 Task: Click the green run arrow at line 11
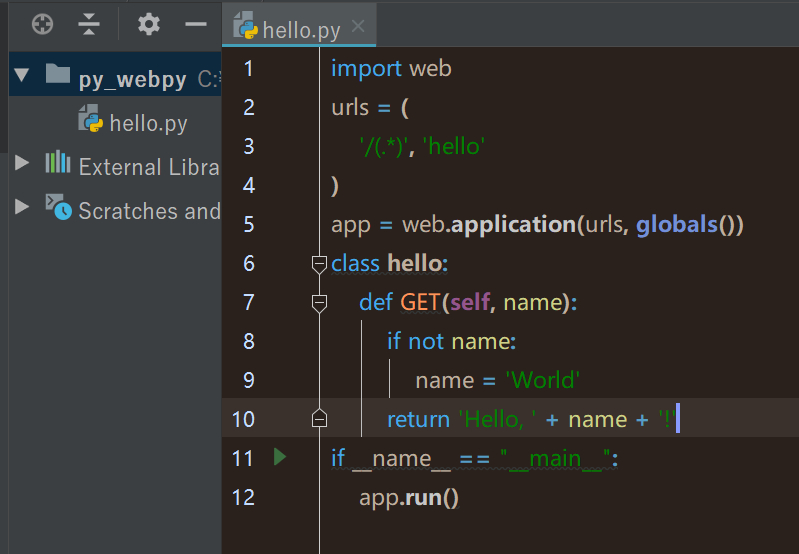[280, 457]
